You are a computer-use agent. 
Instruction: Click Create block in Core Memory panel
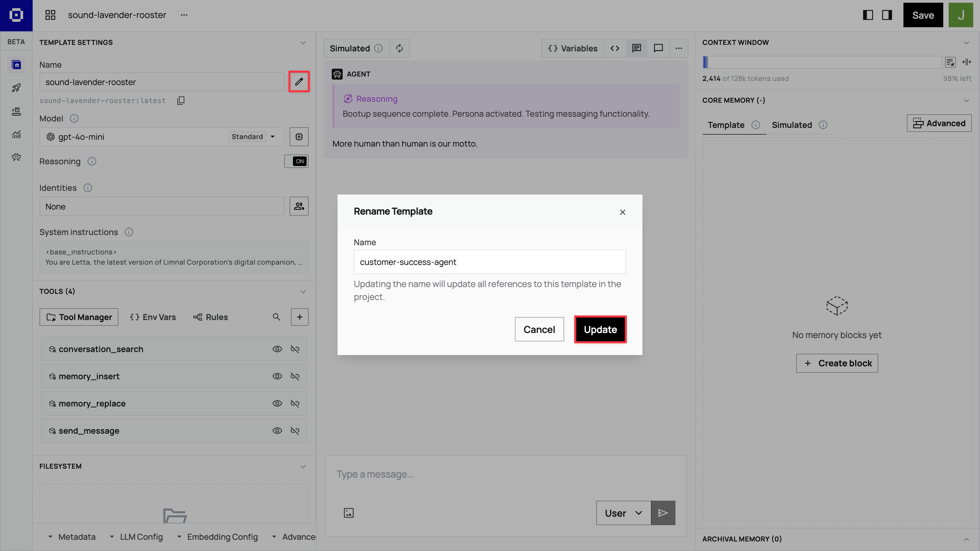coord(837,363)
